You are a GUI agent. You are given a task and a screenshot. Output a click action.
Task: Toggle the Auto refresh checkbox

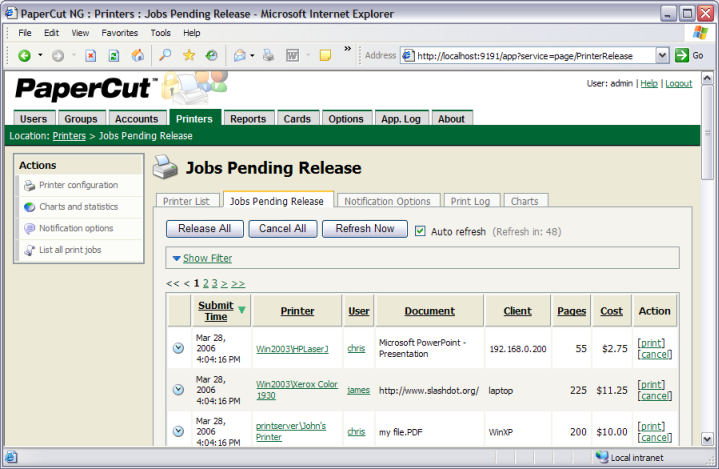(x=420, y=231)
